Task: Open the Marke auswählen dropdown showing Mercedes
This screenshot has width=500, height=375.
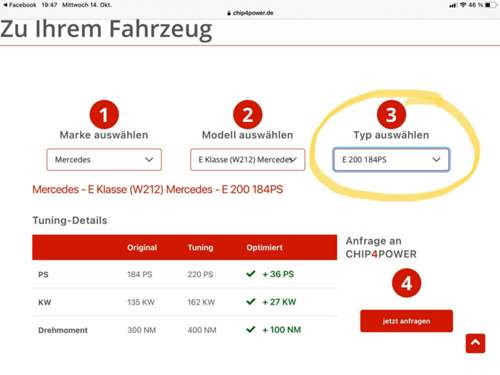Action: [x=104, y=160]
